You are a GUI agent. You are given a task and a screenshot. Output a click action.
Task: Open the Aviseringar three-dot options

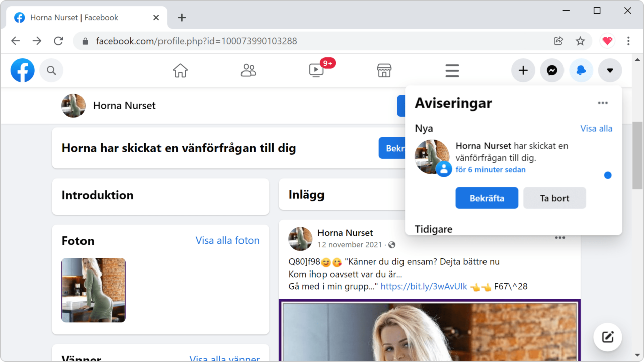point(603,103)
